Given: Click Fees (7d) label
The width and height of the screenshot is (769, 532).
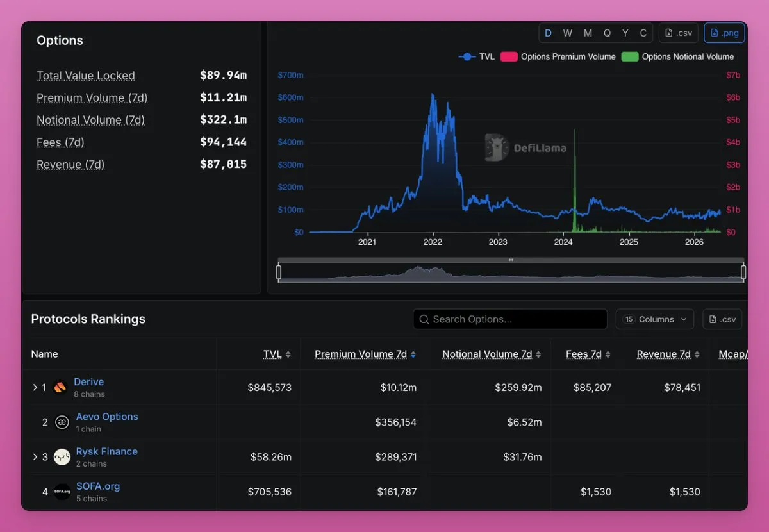Looking at the screenshot, I should 60,142.
